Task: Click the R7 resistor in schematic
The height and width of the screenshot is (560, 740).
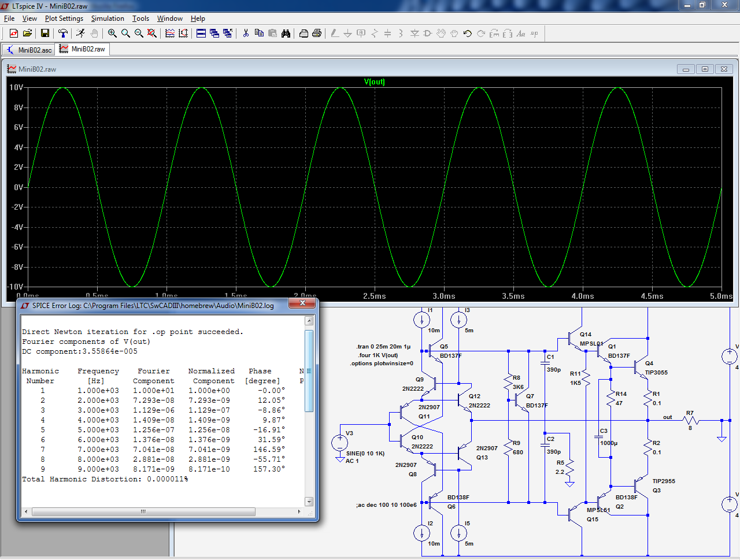Action: 690,420
